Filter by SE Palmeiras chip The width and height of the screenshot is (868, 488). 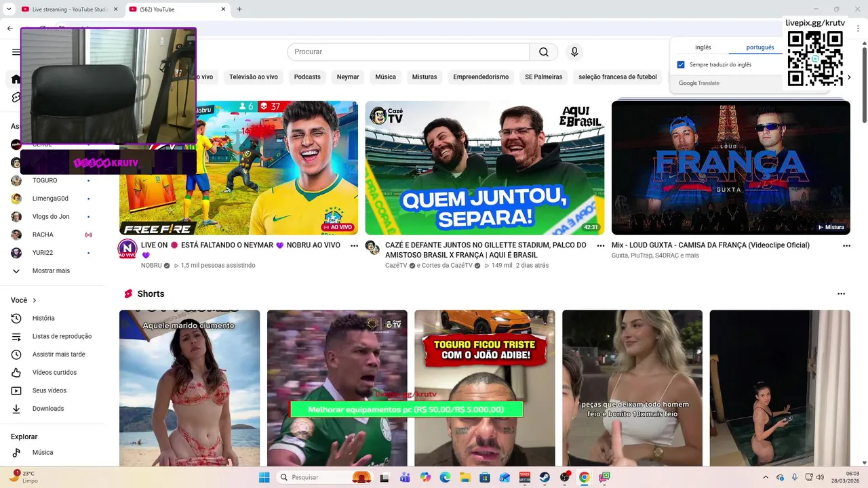(543, 77)
